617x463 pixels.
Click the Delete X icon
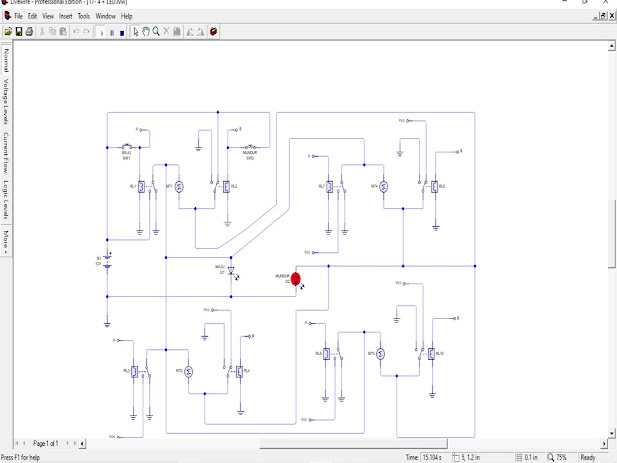point(166,31)
